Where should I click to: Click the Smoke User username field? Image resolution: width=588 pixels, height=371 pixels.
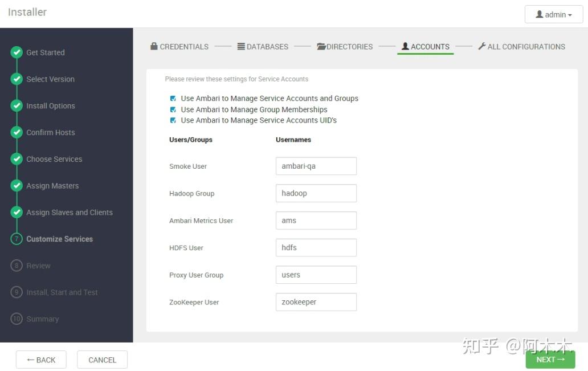[x=316, y=166]
